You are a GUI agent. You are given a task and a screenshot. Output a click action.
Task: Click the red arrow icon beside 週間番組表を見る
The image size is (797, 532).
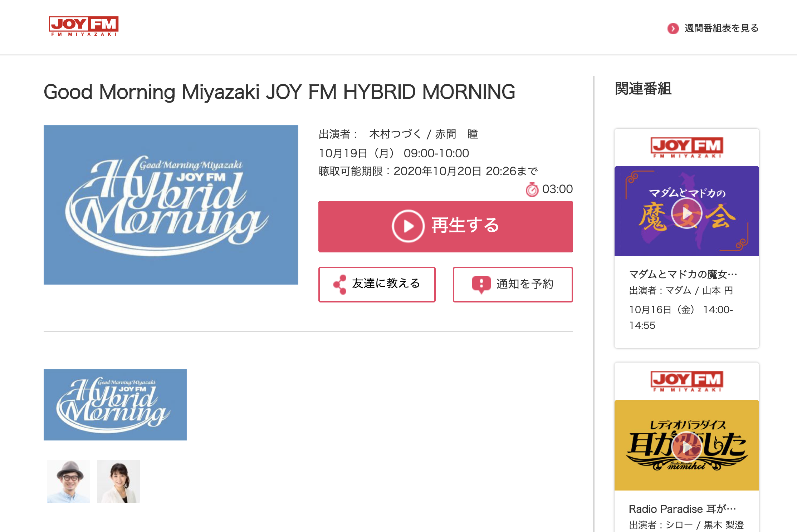tap(673, 28)
